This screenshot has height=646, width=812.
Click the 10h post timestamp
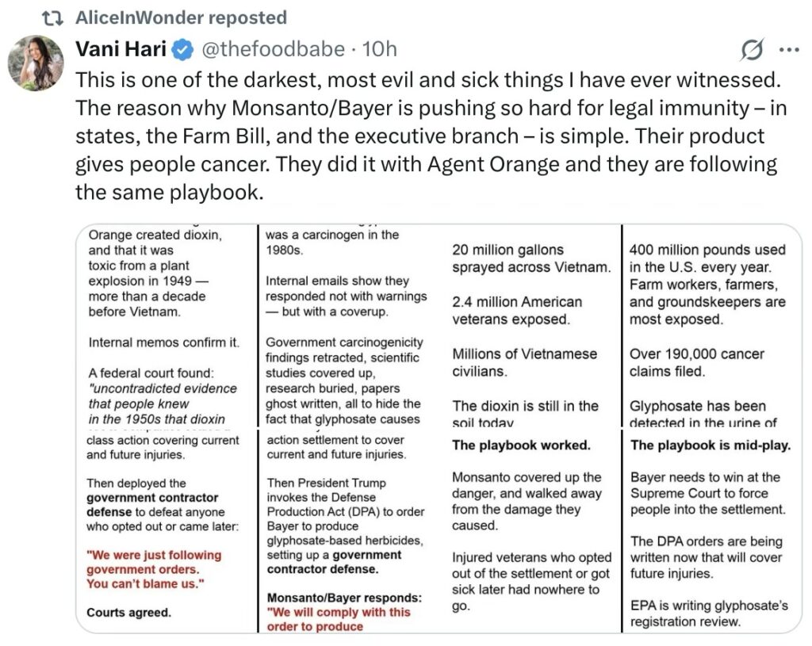tap(380, 50)
